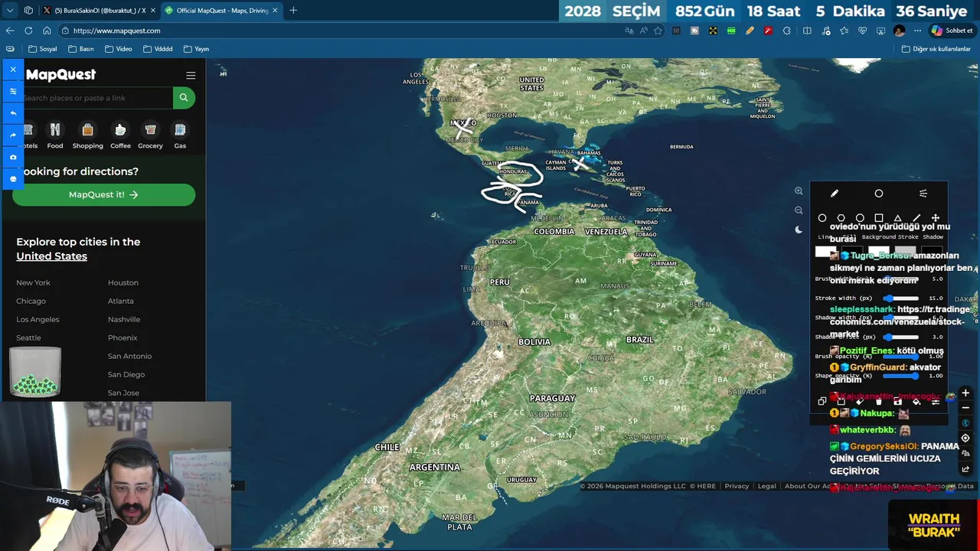The width and height of the screenshot is (980, 551).
Task: Click the camera screenshot icon in blue sidebar
Action: point(13,157)
